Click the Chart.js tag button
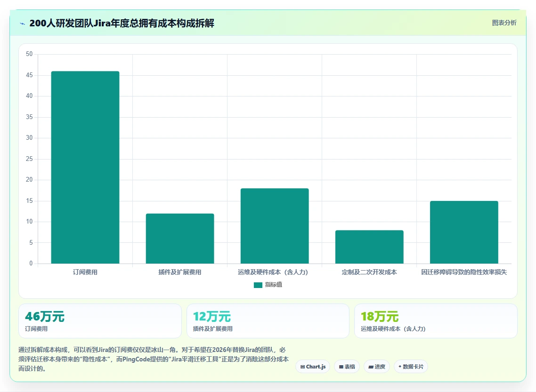The image size is (536, 392). [313, 367]
